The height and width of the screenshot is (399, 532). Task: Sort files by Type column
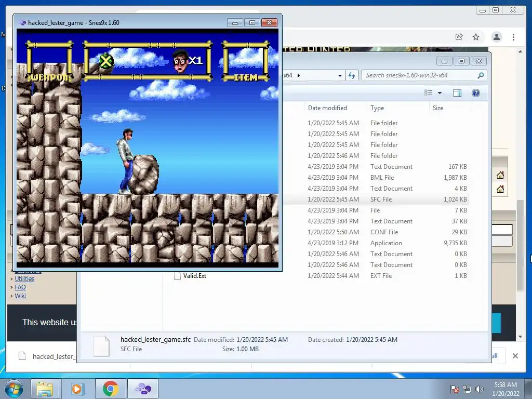tap(377, 108)
